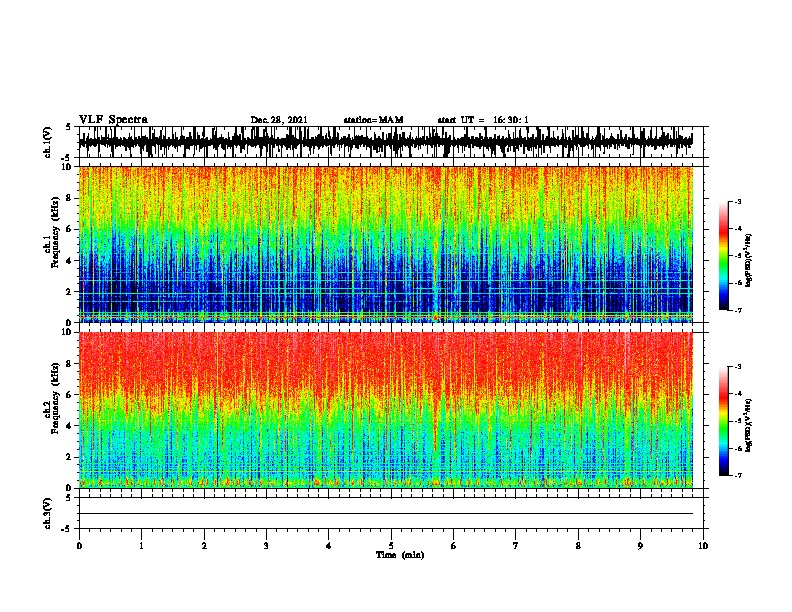
Task: Click time axis tick label "10"
Action: [x=703, y=546]
